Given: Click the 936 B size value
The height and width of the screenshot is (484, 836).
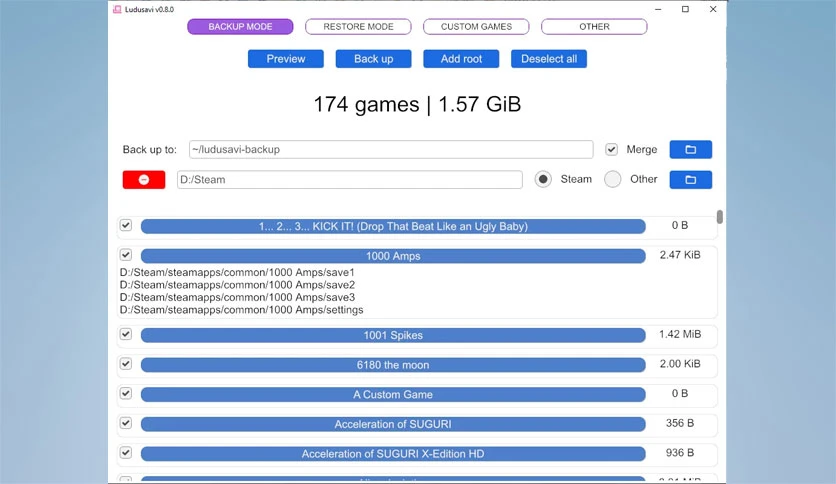Looking at the screenshot, I should pos(680,453).
